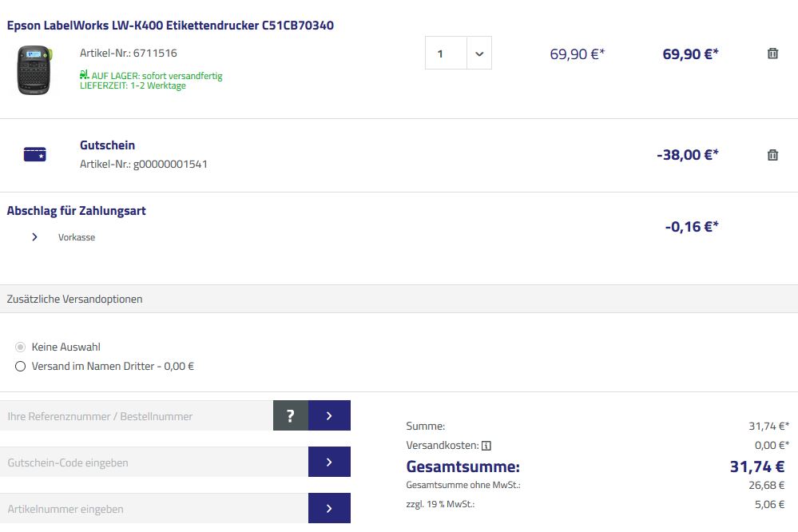Choose Versand im Namen Dritter option

(20, 367)
